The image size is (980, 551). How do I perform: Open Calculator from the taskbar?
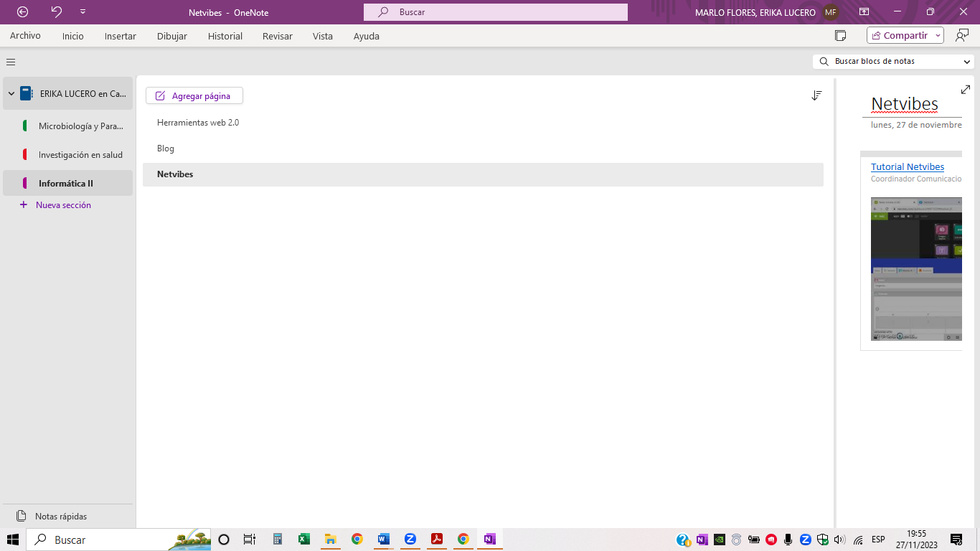pos(277,540)
